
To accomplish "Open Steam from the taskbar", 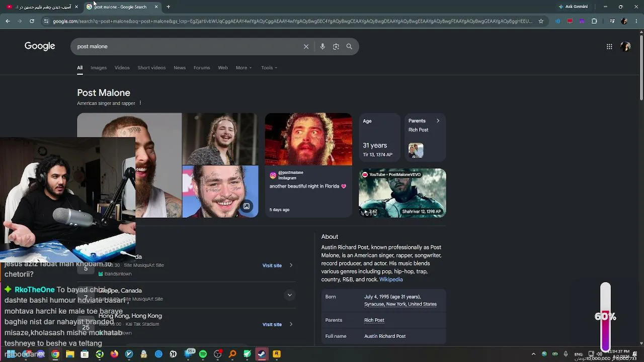I will tap(262, 354).
